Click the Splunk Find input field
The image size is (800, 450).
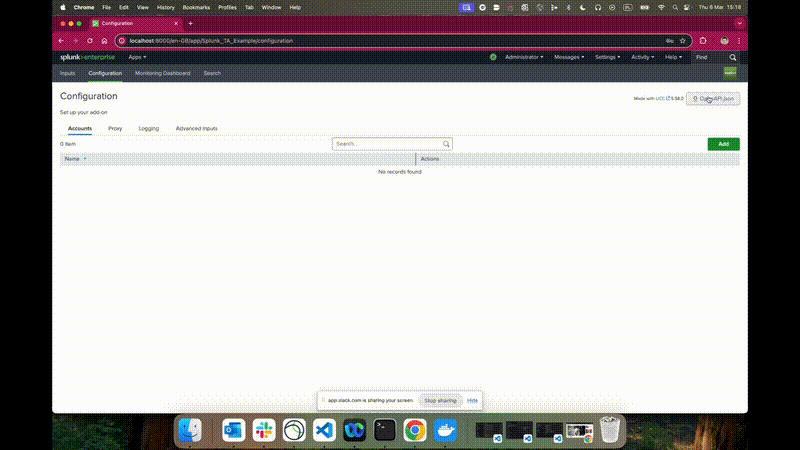[x=709, y=57]
